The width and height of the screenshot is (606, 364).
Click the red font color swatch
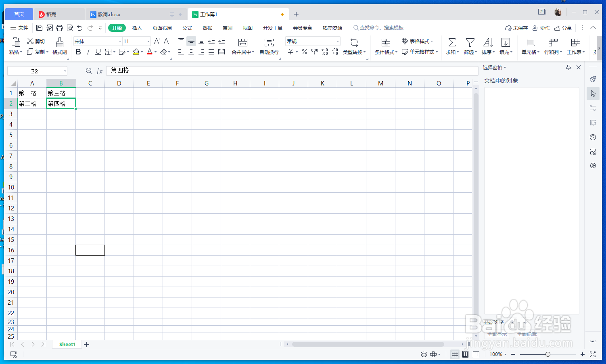tap(150, 52)
